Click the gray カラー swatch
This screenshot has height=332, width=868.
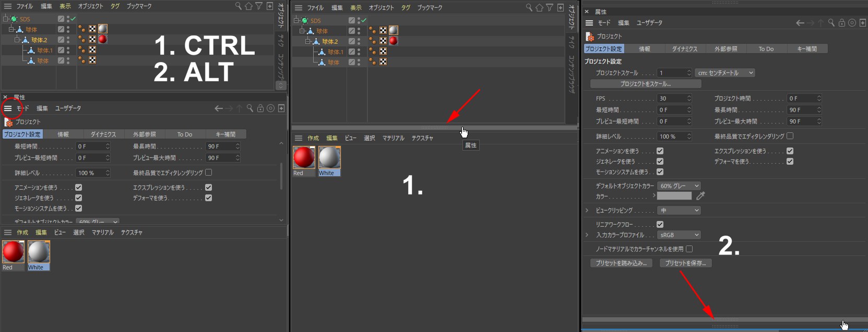click(674, 196)
